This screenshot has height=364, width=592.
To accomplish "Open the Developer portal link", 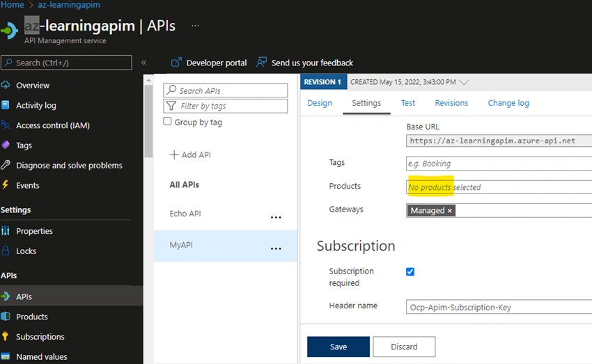I will pos(209,63).
